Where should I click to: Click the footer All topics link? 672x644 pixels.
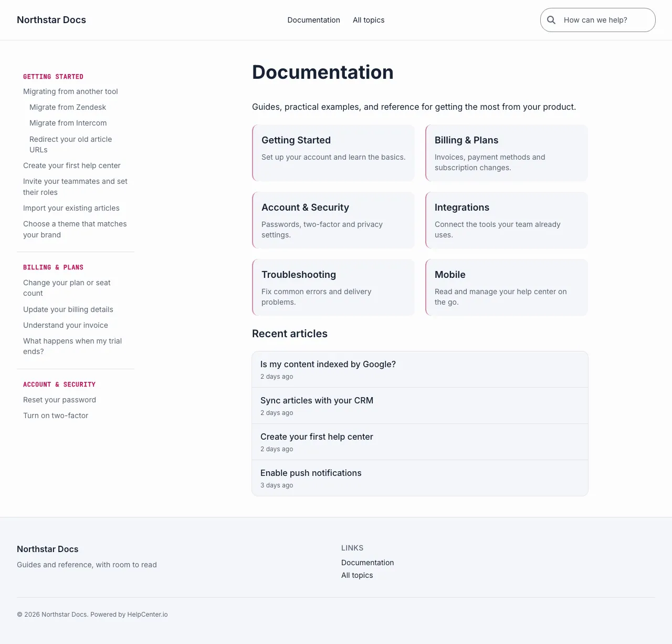pyautogui.click(x=357, y=575)
